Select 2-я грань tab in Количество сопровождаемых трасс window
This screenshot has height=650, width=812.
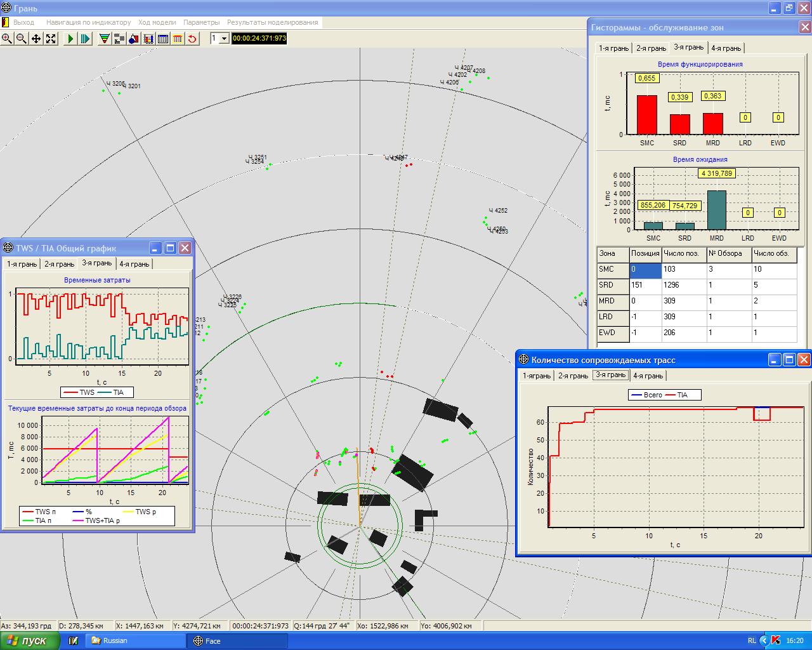pyautogui.click(x=573, y=376)
